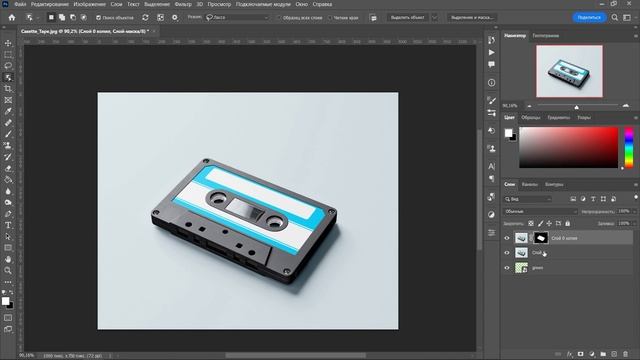
Task: Open the File menu
Action: (20, 4)
